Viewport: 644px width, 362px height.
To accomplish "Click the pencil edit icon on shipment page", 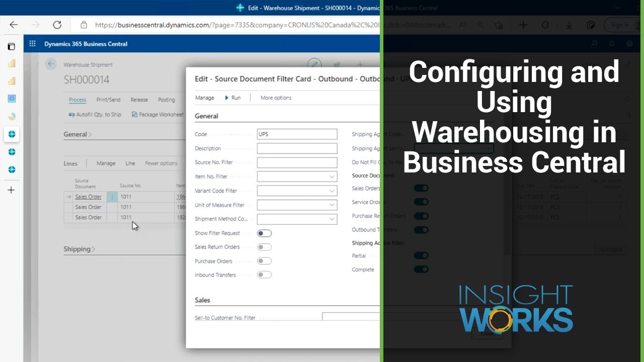I will coord(314,64).
